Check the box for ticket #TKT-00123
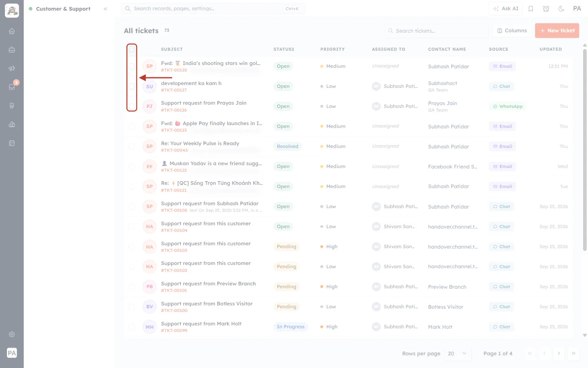 point(131,126)
